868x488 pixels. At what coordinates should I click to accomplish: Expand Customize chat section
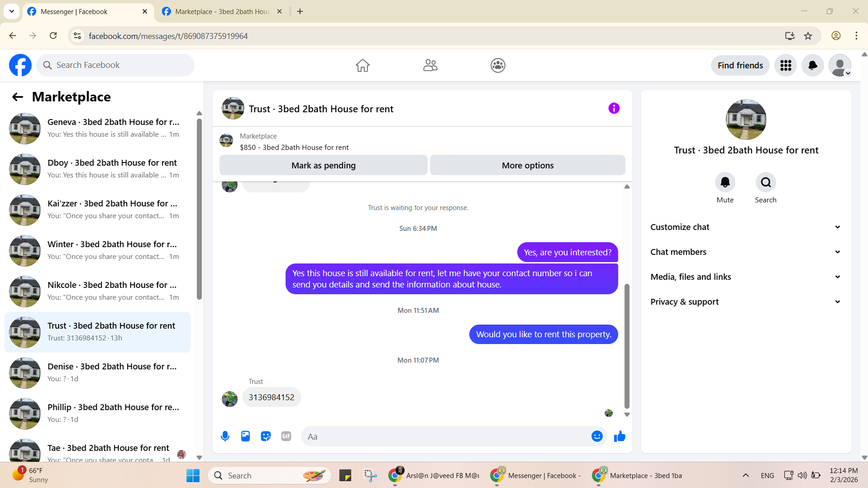[x=746, y=227]
